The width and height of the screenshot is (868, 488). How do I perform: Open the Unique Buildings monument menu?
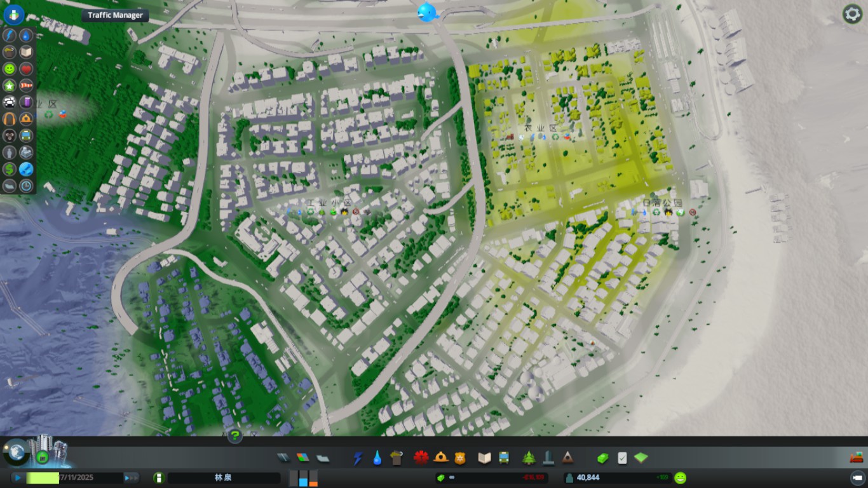[548, 457]
